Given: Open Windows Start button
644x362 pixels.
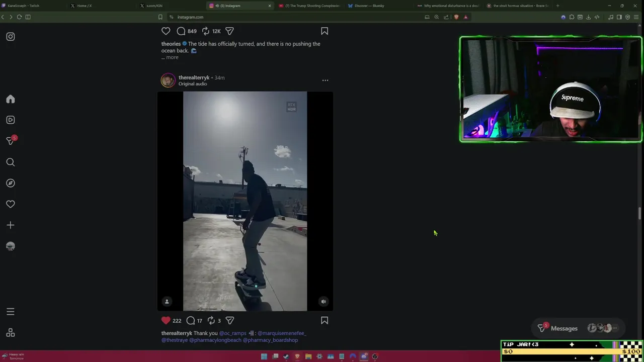Looking at the screenshot, I should click(x=264, y=356).
